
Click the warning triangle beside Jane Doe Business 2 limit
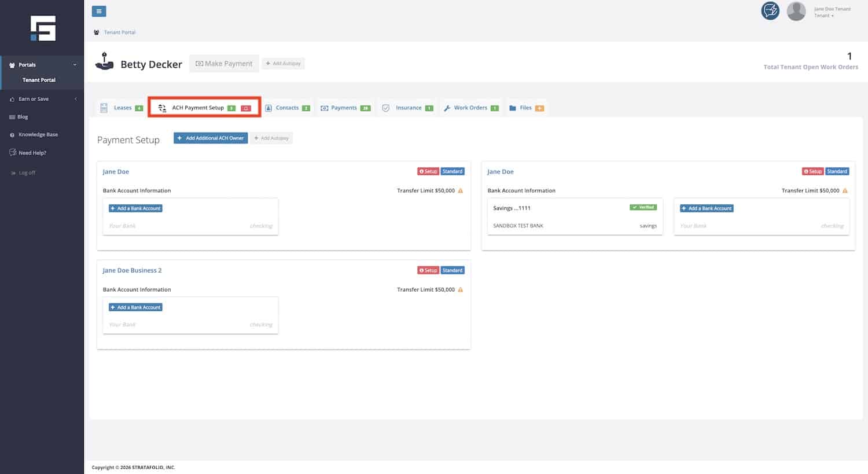click(461, 289)
